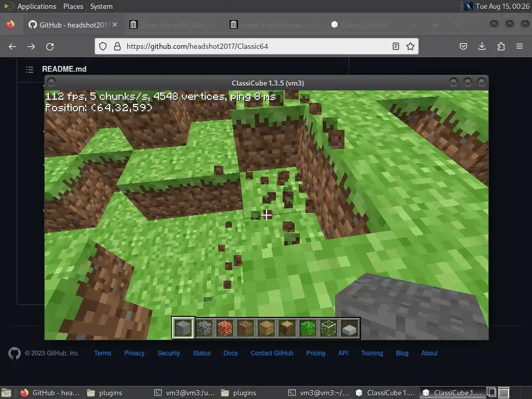Open the Firefox View icon left of tabs
The height and width of the screenshot is (399, 532).
click(10, 24)
